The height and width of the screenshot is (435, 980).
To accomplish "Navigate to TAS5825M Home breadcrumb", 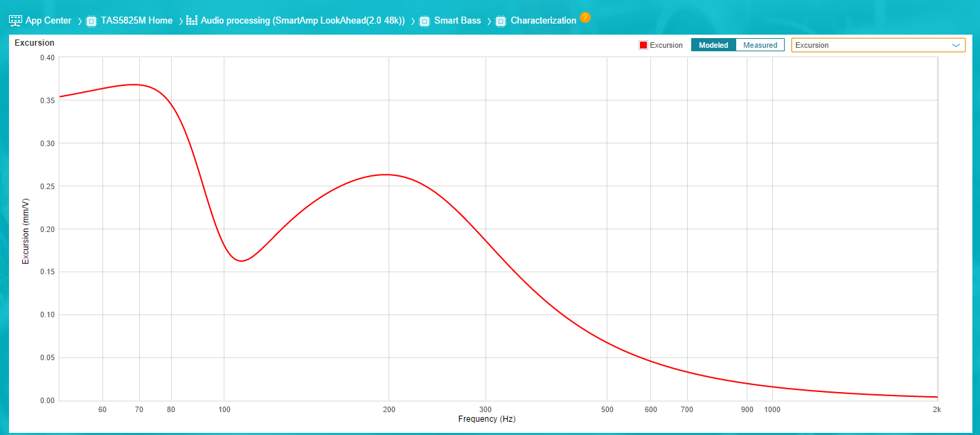I will coord(136,21).
